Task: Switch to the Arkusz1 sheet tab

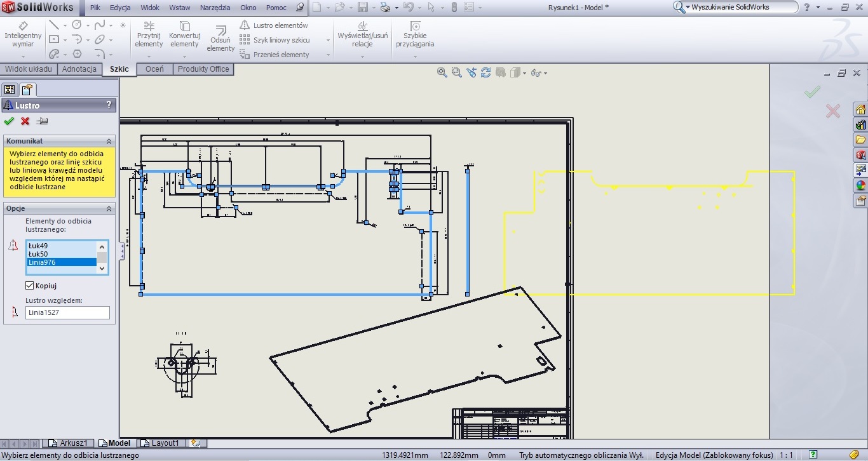Action: (x=69, y=443)
